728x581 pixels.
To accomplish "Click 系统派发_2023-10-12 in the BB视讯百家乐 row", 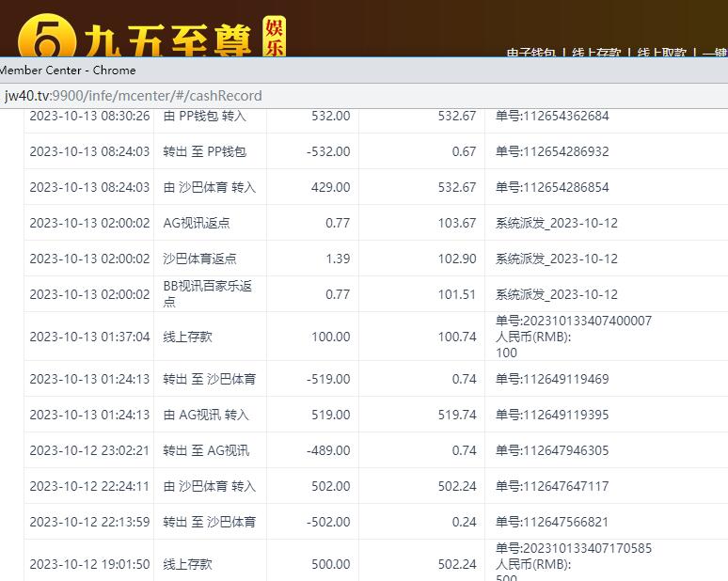I will click(557, 294).
